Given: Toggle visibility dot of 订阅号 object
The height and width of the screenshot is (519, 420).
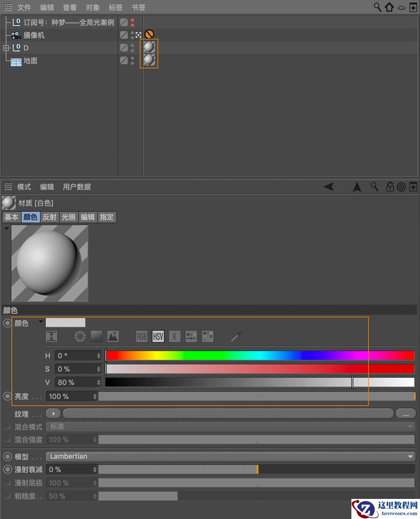Looking at the screenshot, I should coord(132,20).
